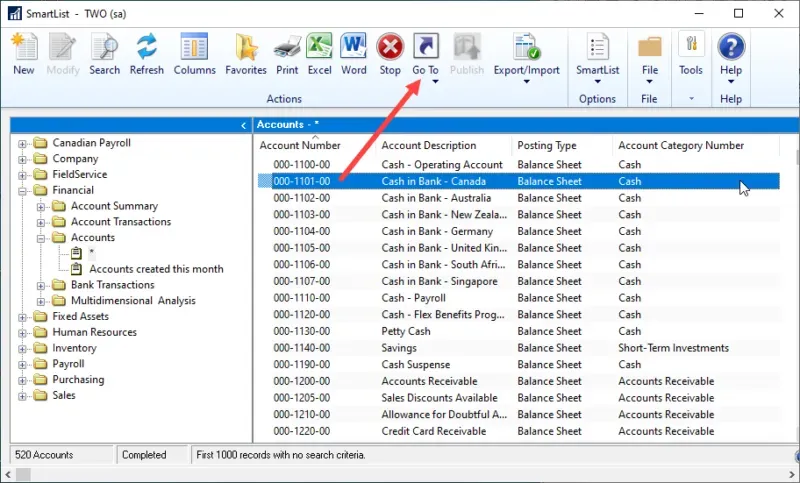Open the Export/Import dropdown arrow
Image resolution: width=800 pixels, height=483 pixels.
pos(527,82)
